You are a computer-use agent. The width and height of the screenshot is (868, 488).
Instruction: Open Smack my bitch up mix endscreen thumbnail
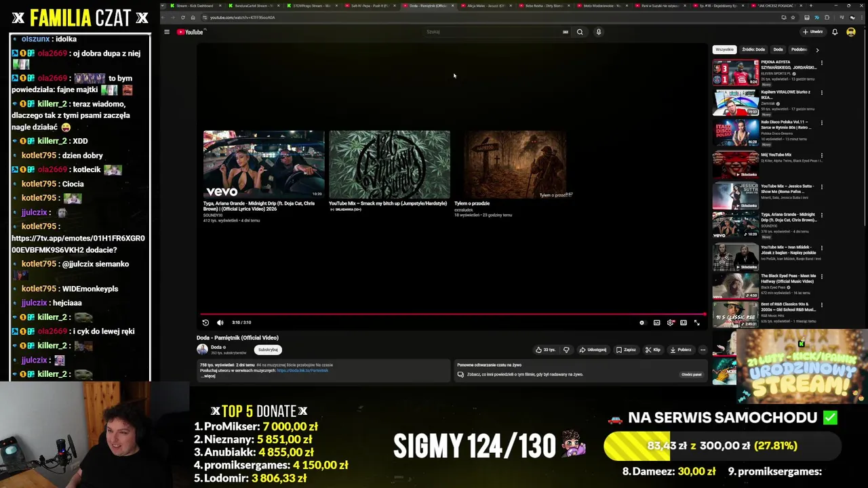coord(389,164)
